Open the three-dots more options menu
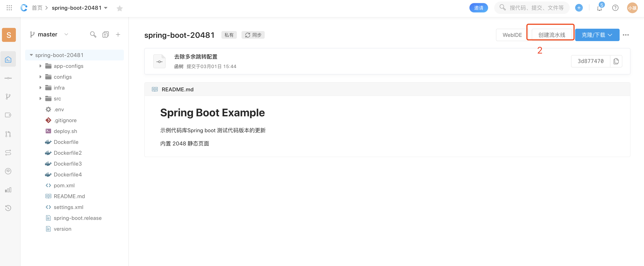This screenshot has width=644, height=266. click(x=625, y=35)
